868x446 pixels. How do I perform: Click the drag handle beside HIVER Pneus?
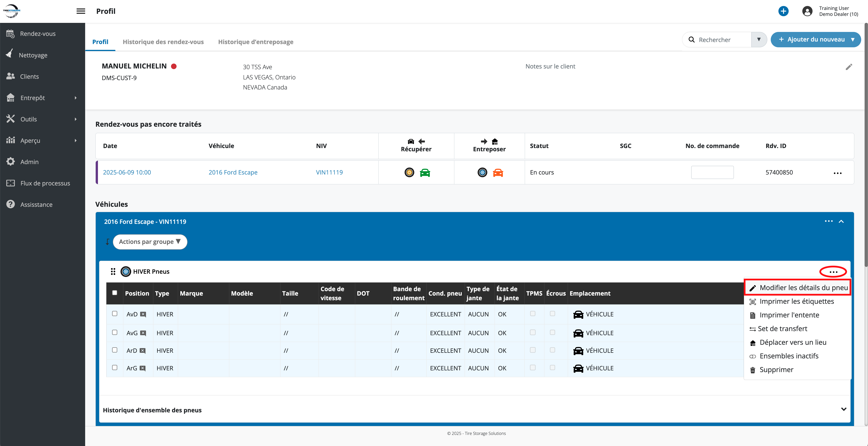[113, 271]
